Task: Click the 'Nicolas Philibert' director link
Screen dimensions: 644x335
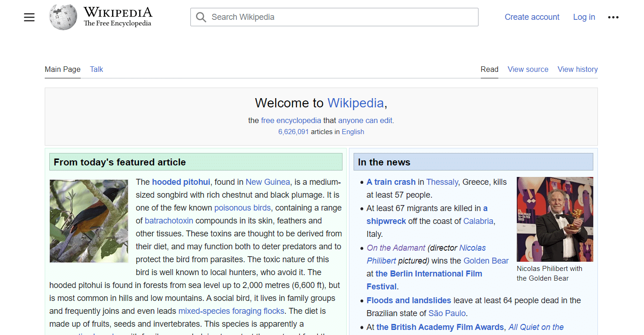Action: (x=426, y=254)
